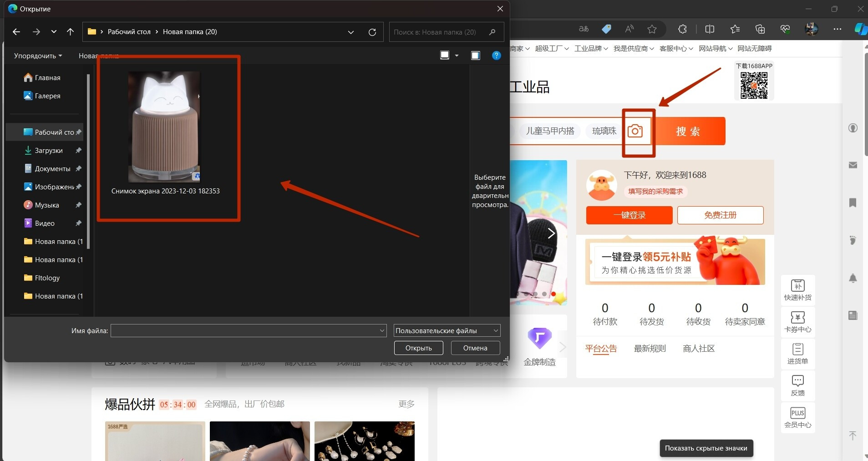Open 进货单 purchase list icon
Screen dimensions: 868x461
pos(798,354)
